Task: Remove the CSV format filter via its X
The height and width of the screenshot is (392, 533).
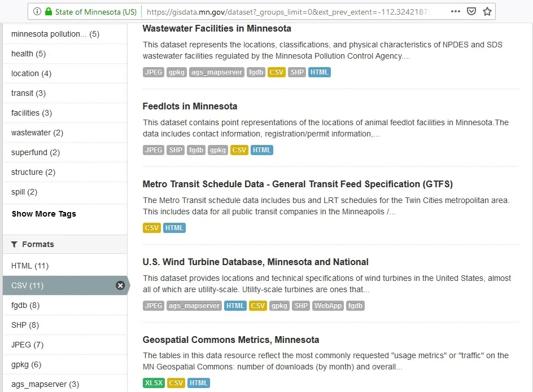Action: [120, 285]
